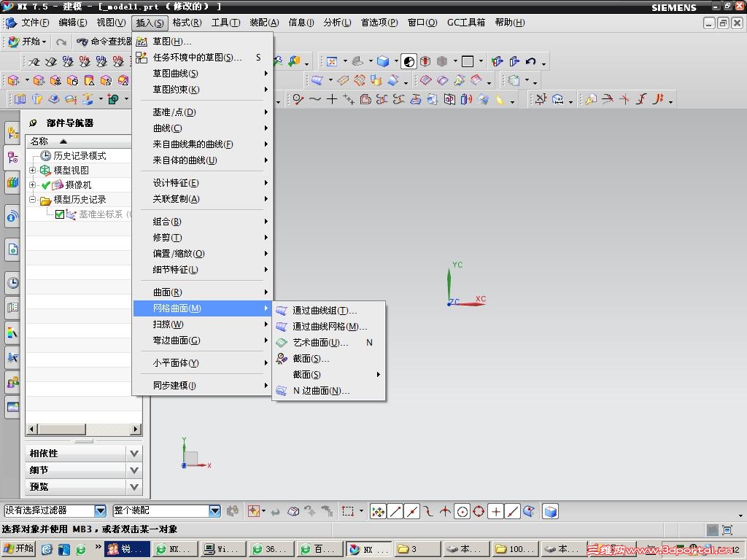Expand the 模型视图 tree node
The width and height of the screenshot is (747, 560).
point(32,170)
